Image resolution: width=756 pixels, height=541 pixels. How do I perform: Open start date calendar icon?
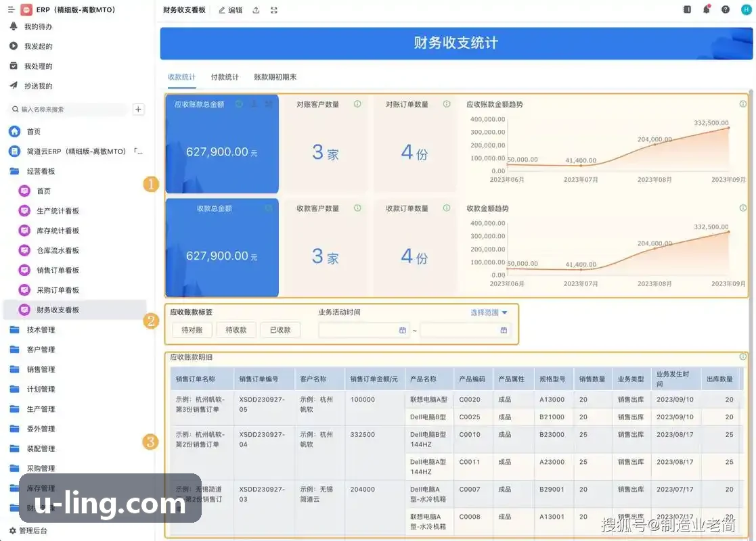point(403,331)
